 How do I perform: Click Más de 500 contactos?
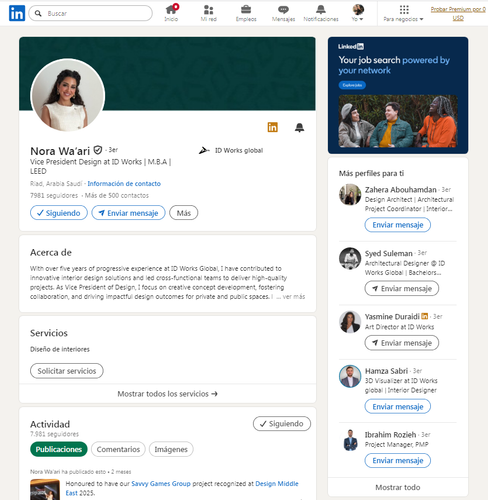click(x=117, y=195)
